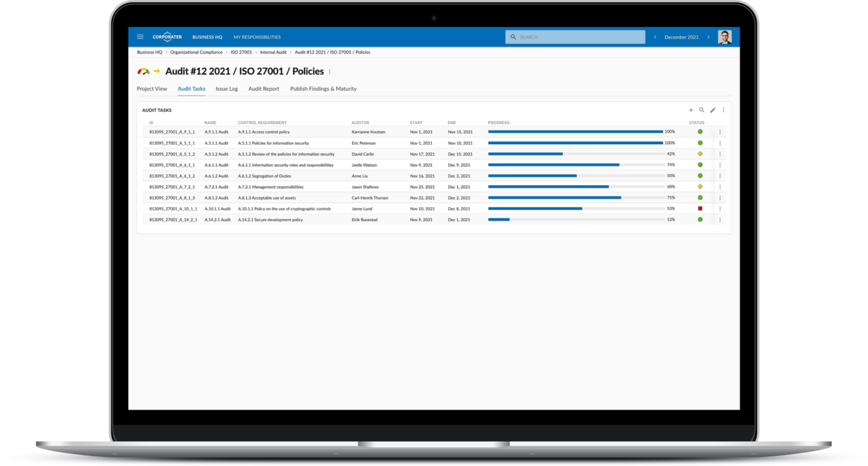Switch to the Issue Log tab
The image size is (868, 466).
pyautogui.click(x=226, y=89)
